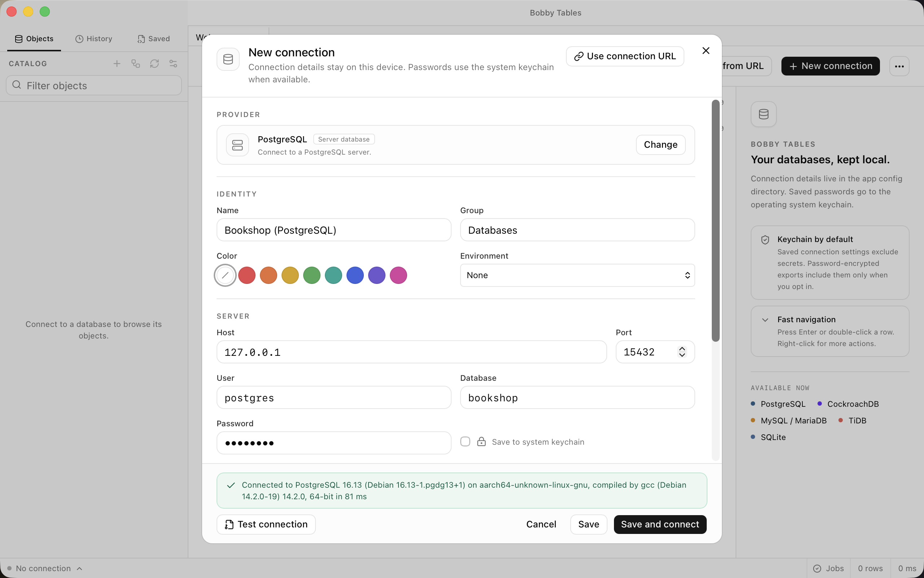Screen dimensions: 924x578
Task: Click the Database field containing bookshop
Action: tap(577, 398)
